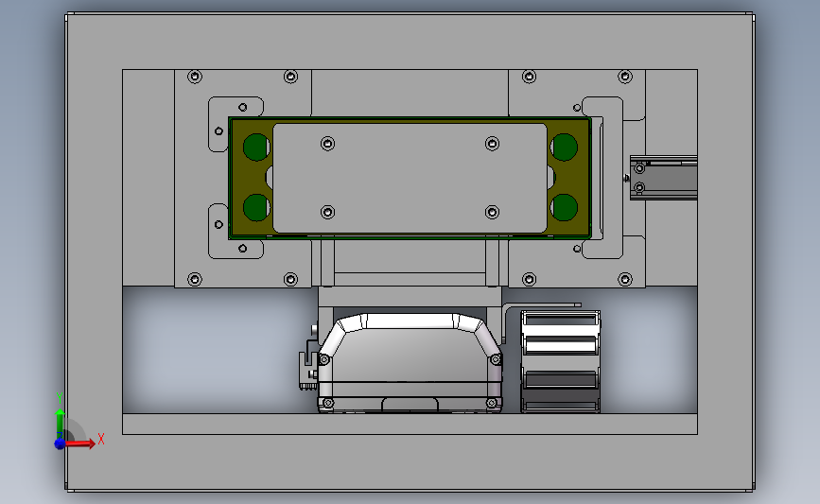
Task: Select the lower-right dark green circle on tray
Action: tap(564, 208)
